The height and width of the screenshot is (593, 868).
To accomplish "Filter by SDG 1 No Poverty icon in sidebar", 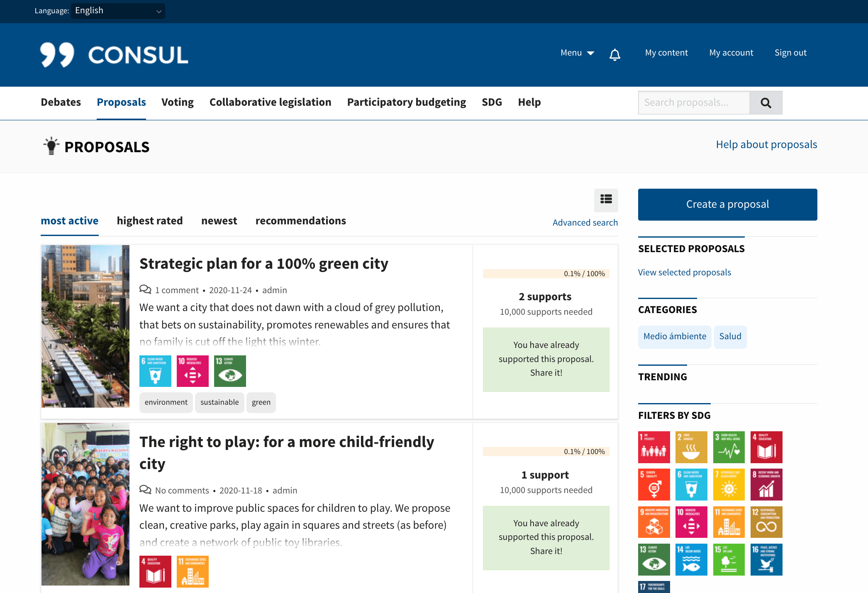I will (x=654, y=447).
